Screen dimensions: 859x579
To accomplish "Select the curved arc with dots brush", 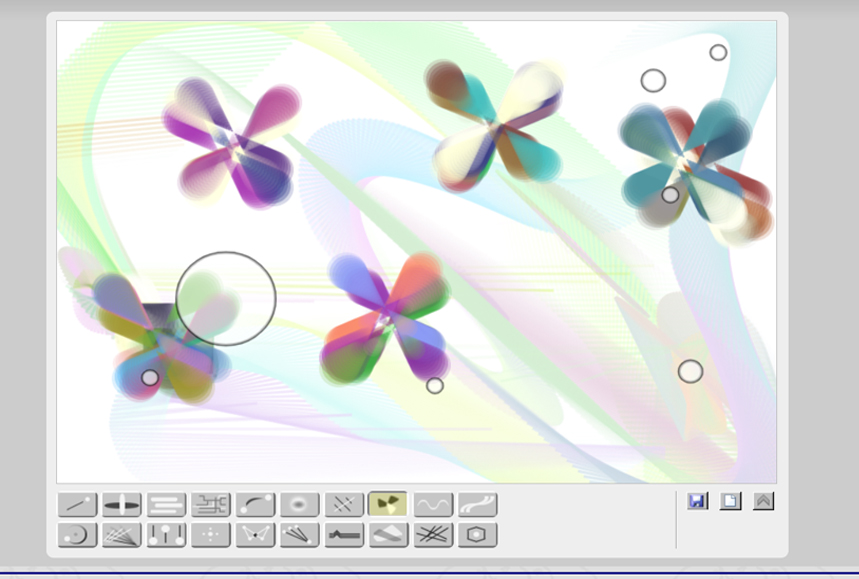I will pyautogui.click(x=255, y=505).
